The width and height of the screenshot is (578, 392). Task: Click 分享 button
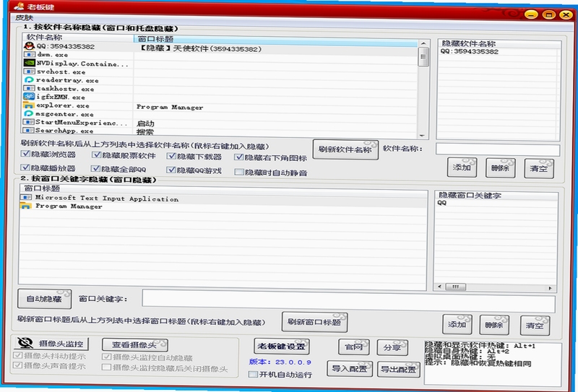392,348
